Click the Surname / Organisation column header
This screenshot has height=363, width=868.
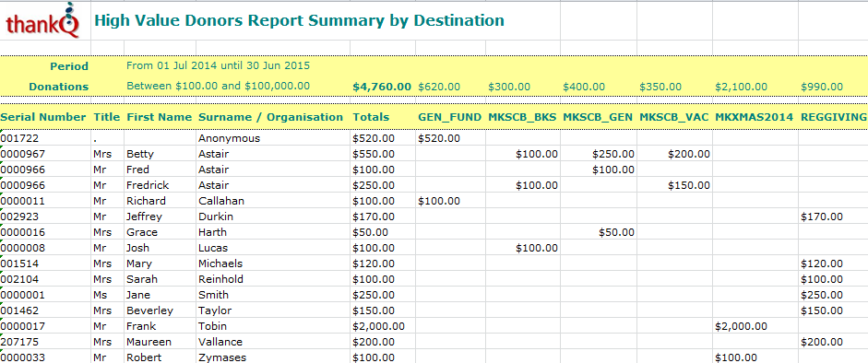270,117
